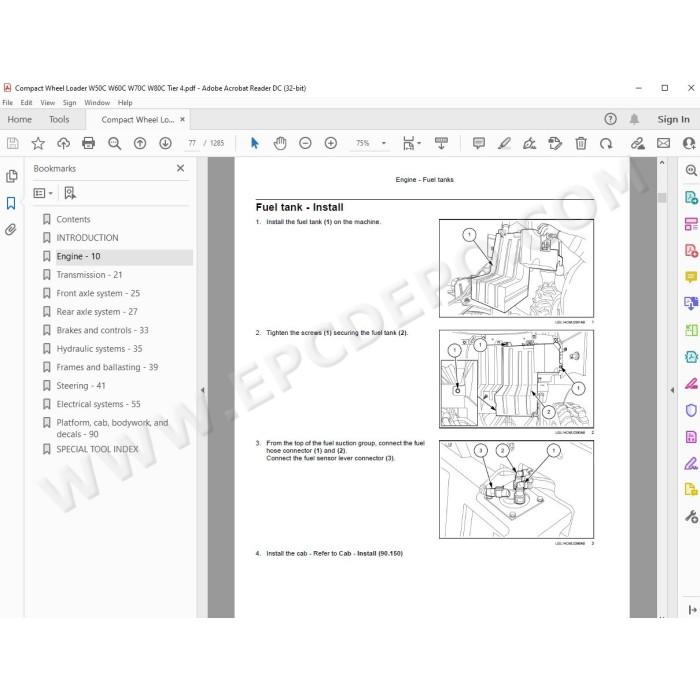Delete with the trash icon
This screenshot has height=700, width=700.
[x=580, y=143]
